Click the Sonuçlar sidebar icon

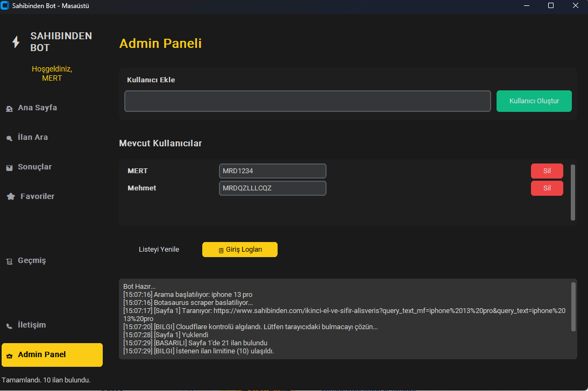click(x=9, y=168)
